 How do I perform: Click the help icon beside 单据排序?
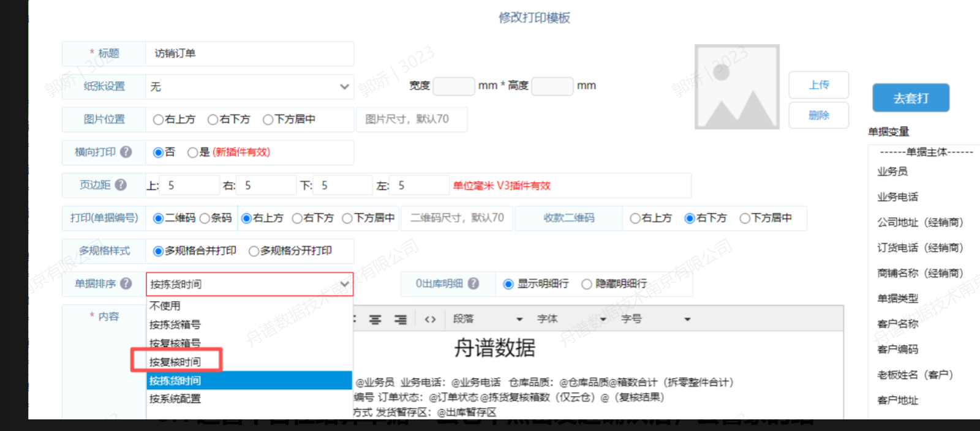click(126, 283)
